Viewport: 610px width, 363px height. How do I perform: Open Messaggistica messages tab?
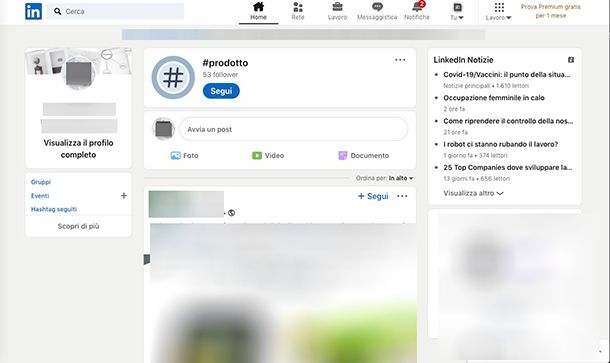tap(377, 11)
